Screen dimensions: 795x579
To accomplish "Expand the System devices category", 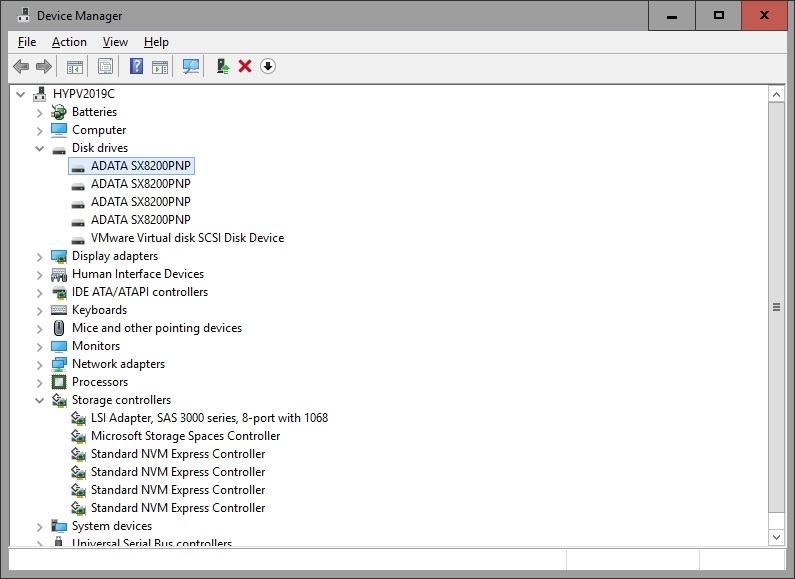I will tap(40, 527).
